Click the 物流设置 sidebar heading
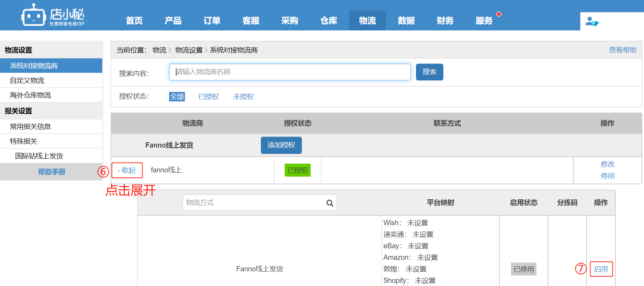644x286 pixels. click(18, 50)
